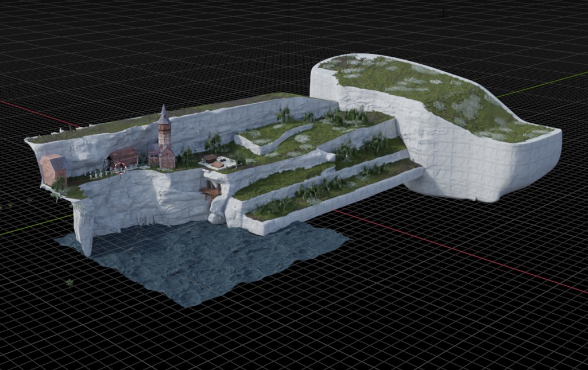The height and width of the screenshot is (370, 588).
Task: Select the red barn building beside the church
Action: (x=125, y=154)
